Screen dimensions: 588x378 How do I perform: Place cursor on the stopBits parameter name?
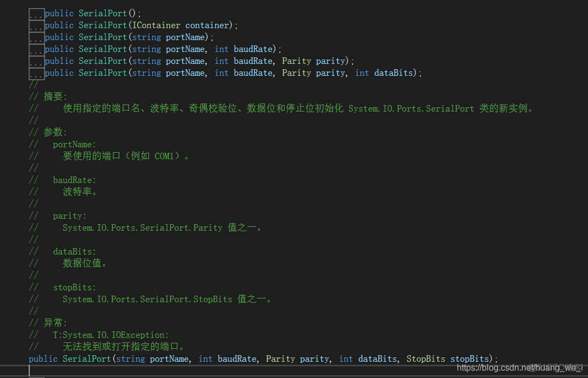click(x=470, y=359)
